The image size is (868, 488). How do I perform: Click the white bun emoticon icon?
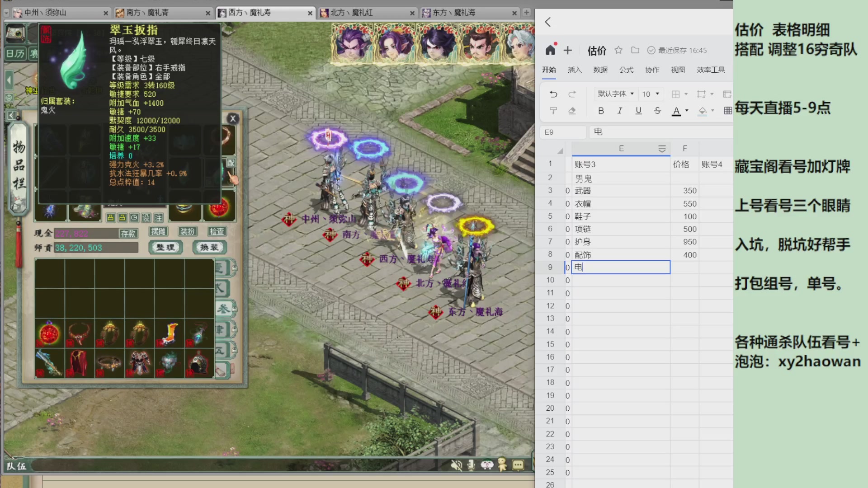487,465
